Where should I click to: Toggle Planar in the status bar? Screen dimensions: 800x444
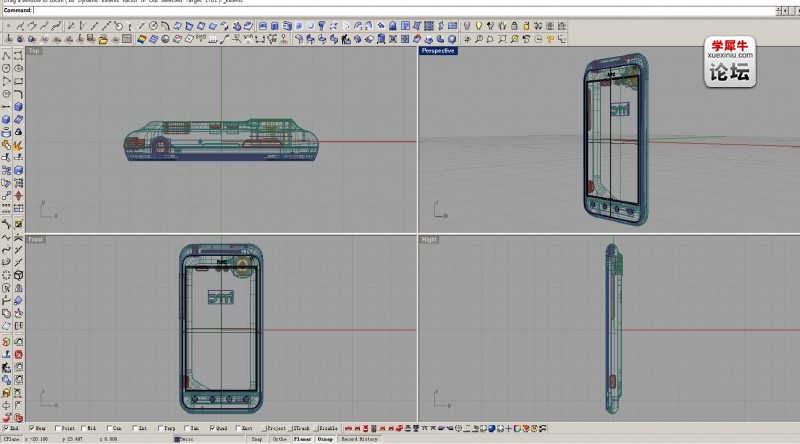pos(302,439)
